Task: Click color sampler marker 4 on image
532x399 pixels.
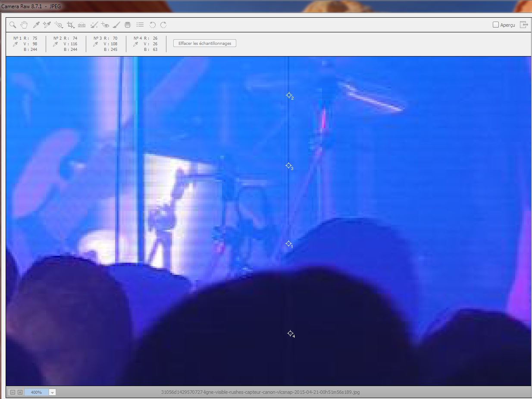Action: coord(291,333)
